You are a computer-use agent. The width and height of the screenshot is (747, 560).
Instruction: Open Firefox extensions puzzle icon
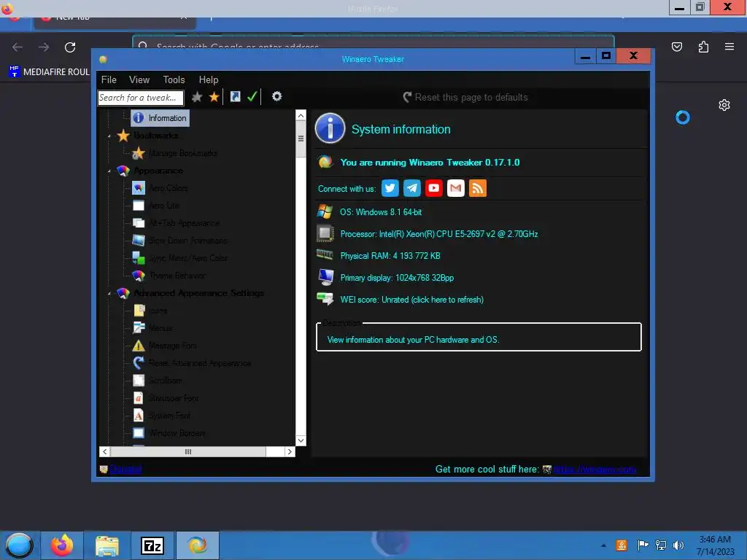point(703,47)
